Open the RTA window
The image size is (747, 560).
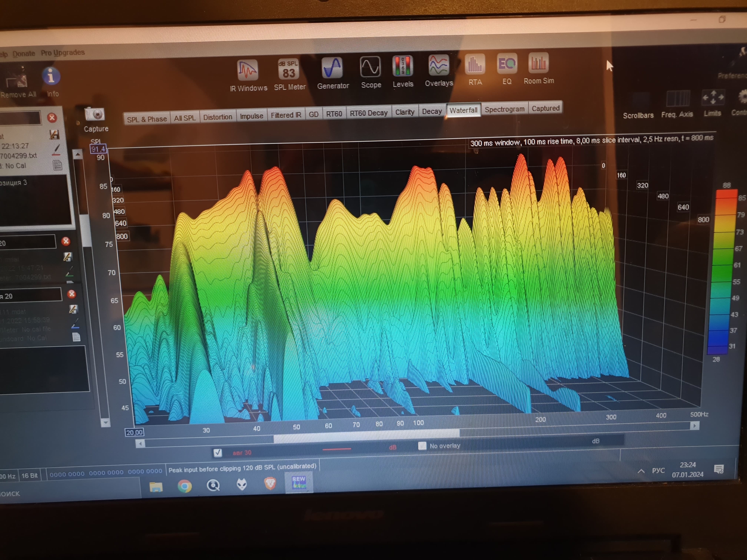(475, 64)
